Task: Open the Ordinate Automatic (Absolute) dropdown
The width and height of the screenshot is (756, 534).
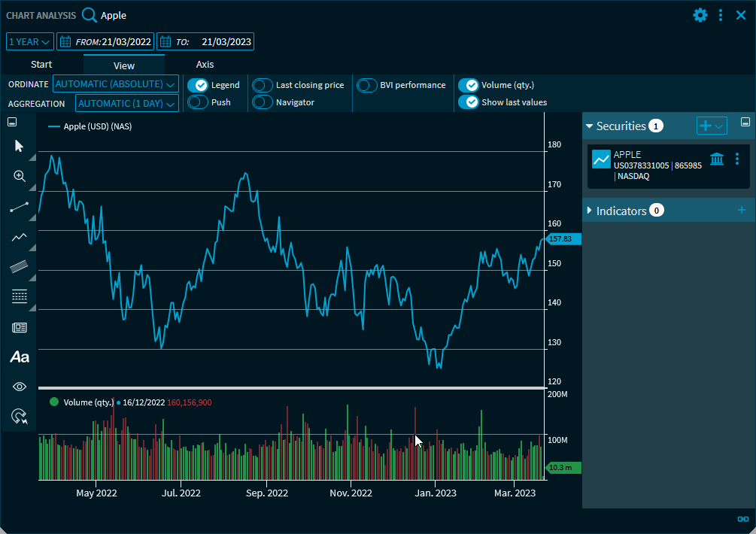Action: 116,84
